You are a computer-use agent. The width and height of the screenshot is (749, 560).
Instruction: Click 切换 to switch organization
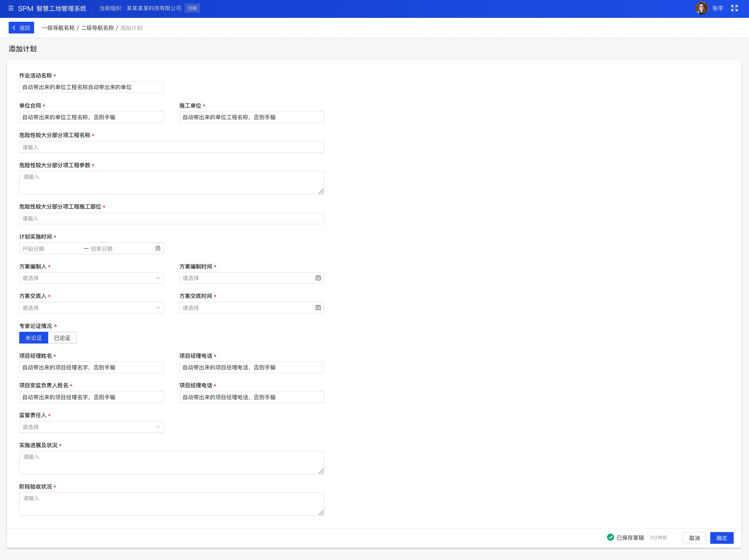[192, 8]
